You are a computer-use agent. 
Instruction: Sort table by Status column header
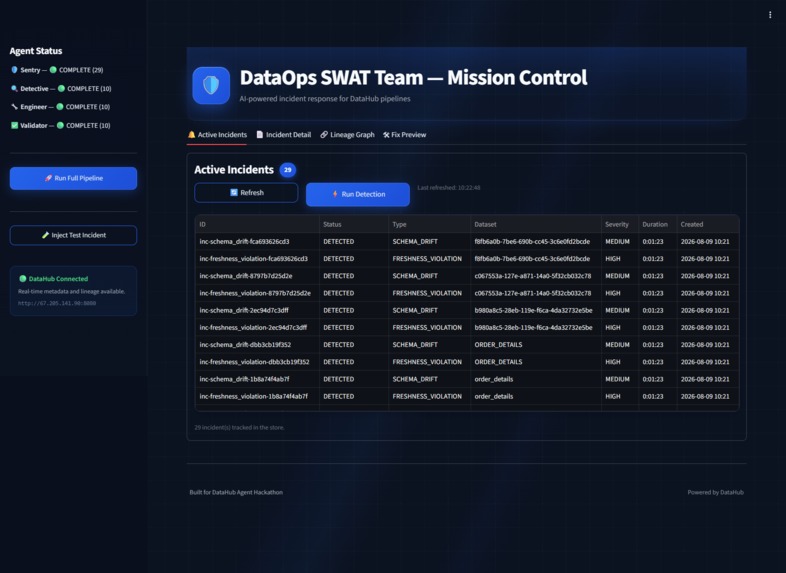[x=354, y=224]
